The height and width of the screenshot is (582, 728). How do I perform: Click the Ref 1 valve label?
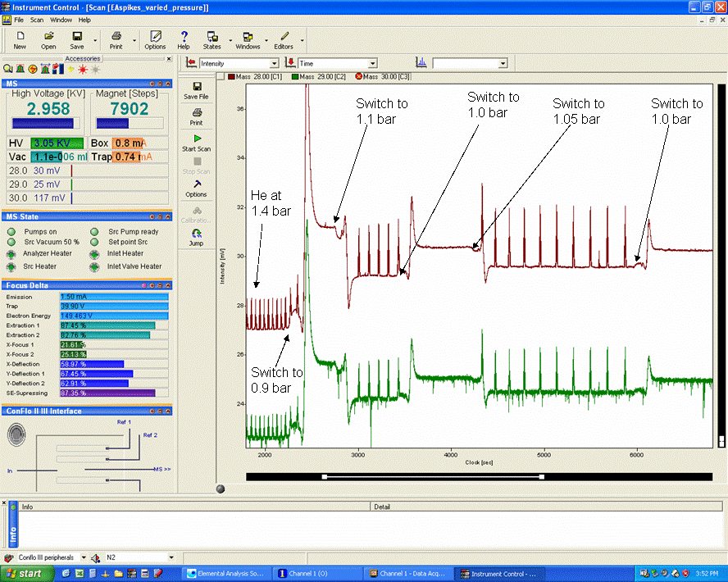(x=124, y=422)
